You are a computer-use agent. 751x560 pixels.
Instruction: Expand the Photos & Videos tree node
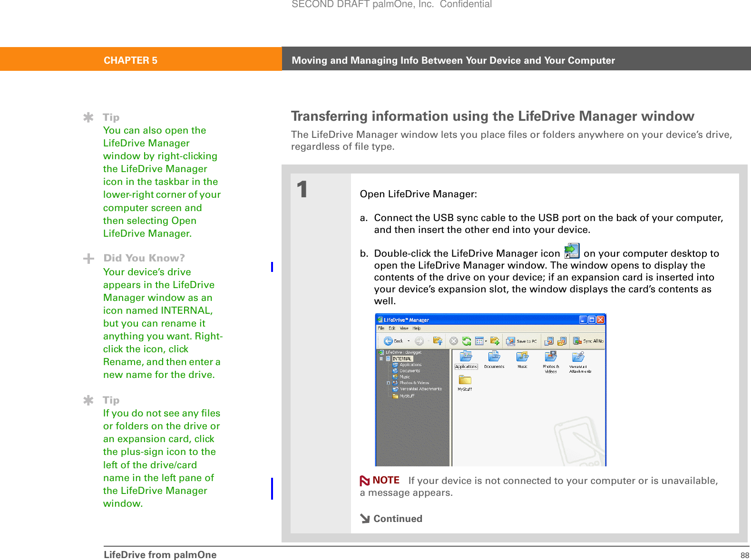(x=388, y=383)
